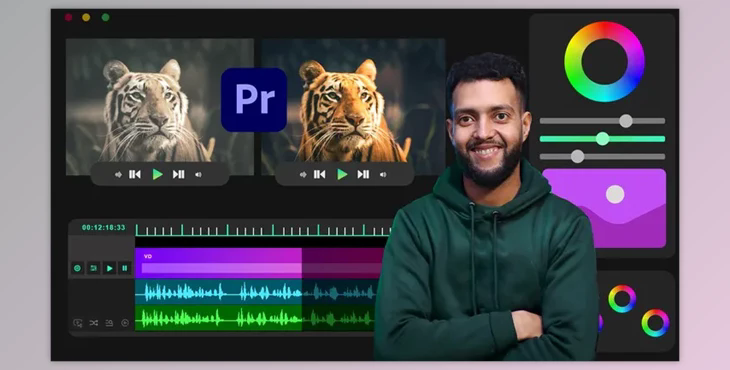Click volume-down speaker icon under left preview
This screenshot has width=730, height=370.
coord(118,175)
